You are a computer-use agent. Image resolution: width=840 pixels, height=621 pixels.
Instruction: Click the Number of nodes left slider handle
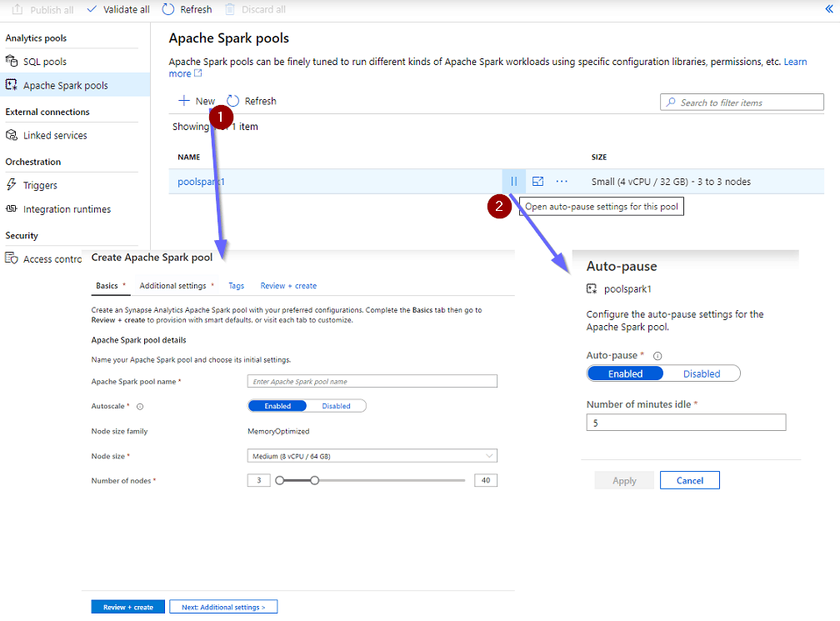[280, 480]
